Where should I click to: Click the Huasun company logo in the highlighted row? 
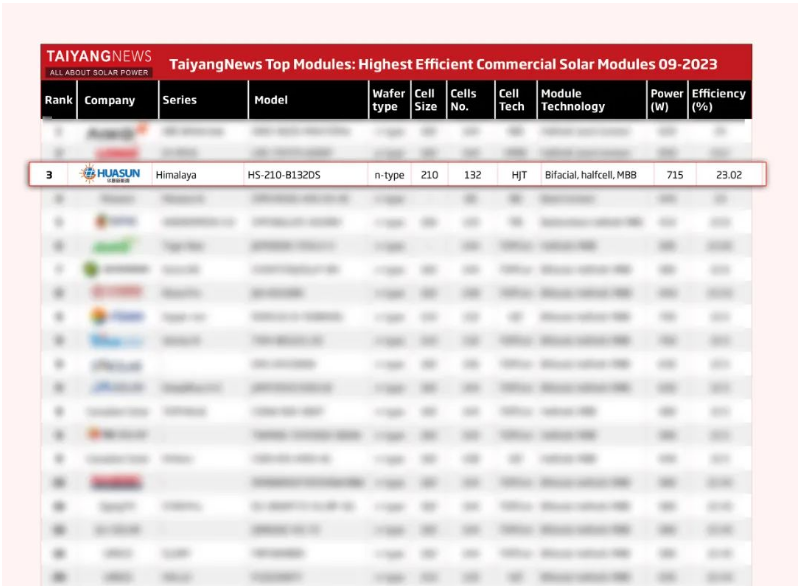click(110, 174)
